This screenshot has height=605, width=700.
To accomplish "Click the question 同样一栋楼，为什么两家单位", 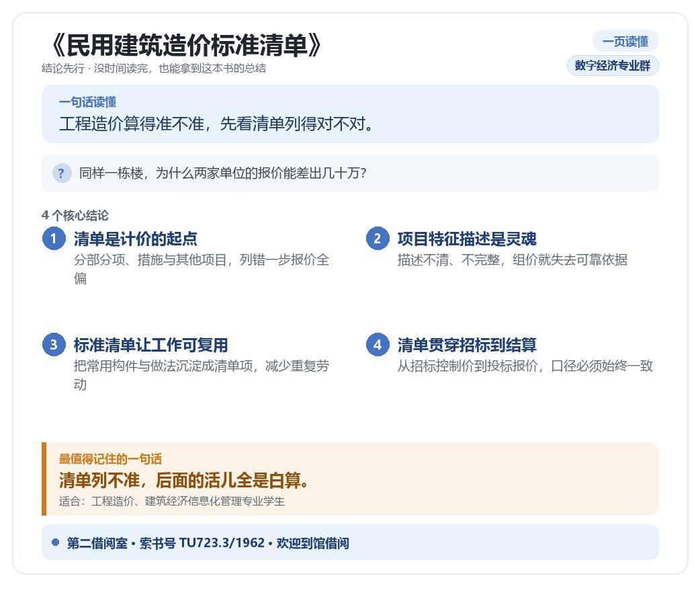I will (223, 173).
